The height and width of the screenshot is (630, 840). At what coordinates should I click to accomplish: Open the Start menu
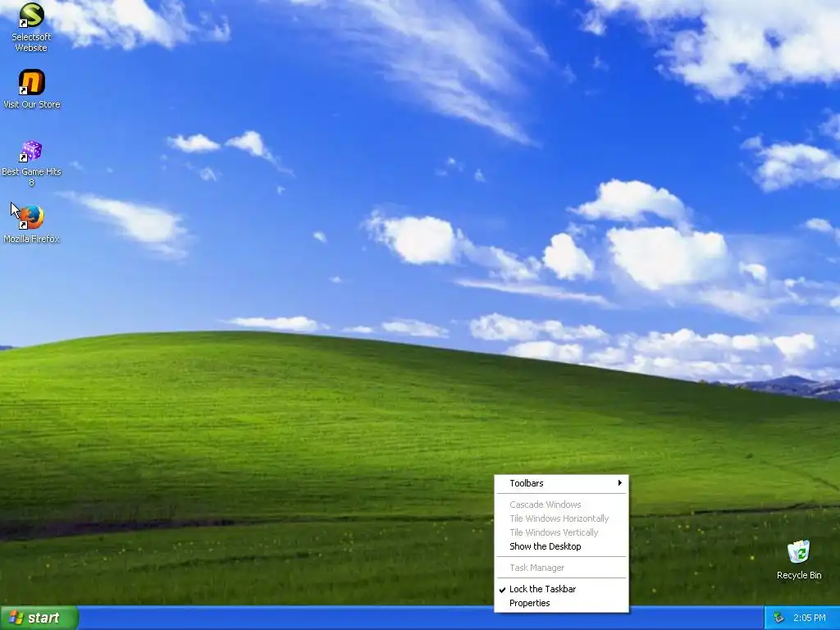click(39, 618)
